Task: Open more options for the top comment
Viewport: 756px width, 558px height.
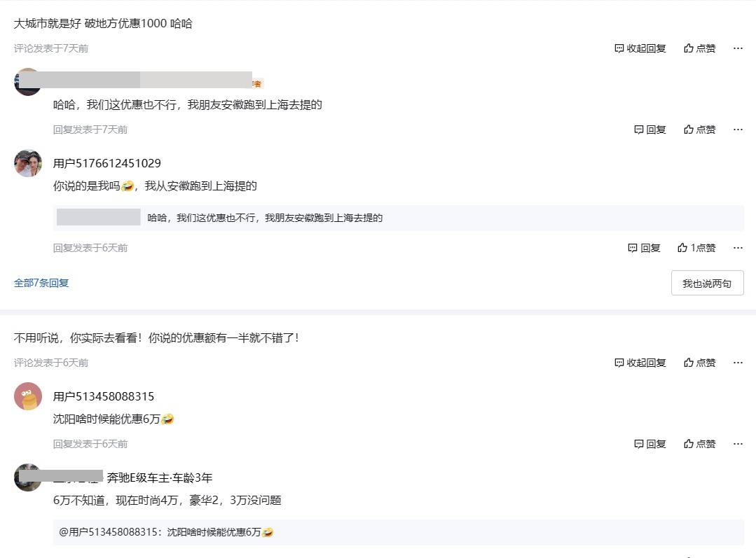Action: pos(738,48)
